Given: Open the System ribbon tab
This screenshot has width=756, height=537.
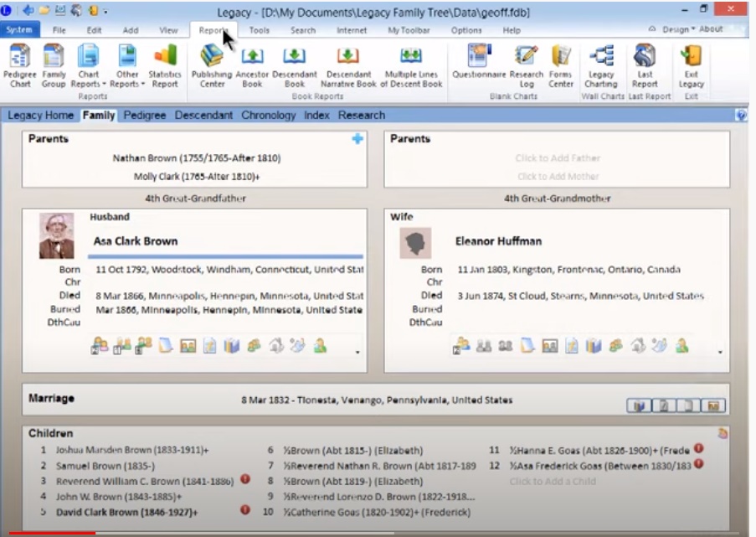Looking at the screenshot, I should pos(18,30).
